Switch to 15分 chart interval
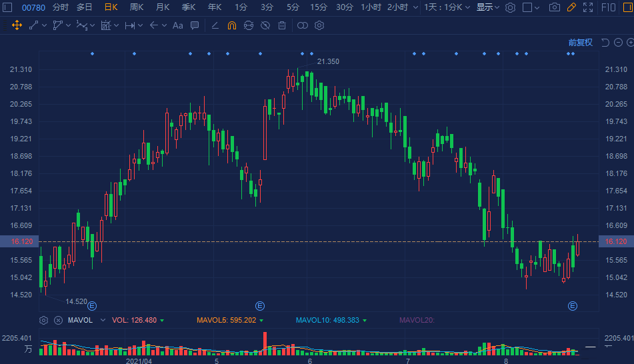Screen dimensions: 634x364 pos(319,7)
